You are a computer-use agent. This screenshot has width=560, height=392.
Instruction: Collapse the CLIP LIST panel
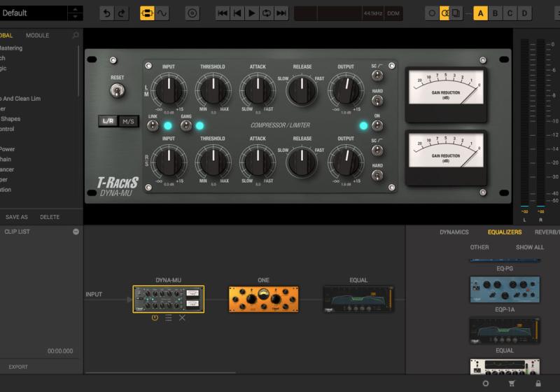point(76,231)
